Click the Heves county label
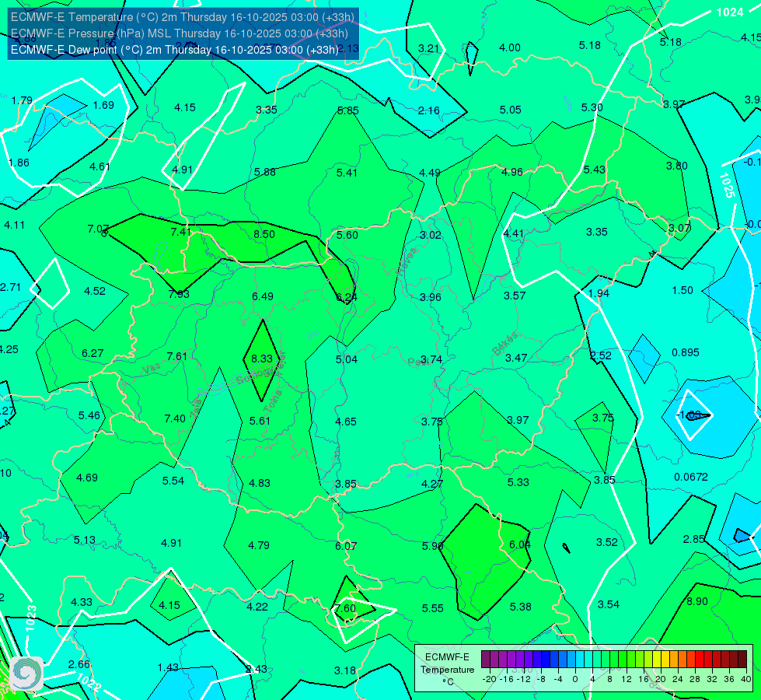 click(x=407, y=261)
